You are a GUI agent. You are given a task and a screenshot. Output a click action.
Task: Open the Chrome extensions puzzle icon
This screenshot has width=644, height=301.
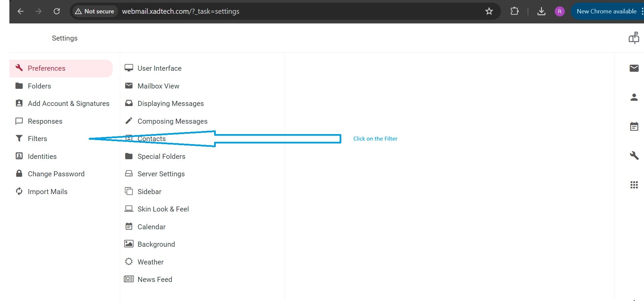514,11
